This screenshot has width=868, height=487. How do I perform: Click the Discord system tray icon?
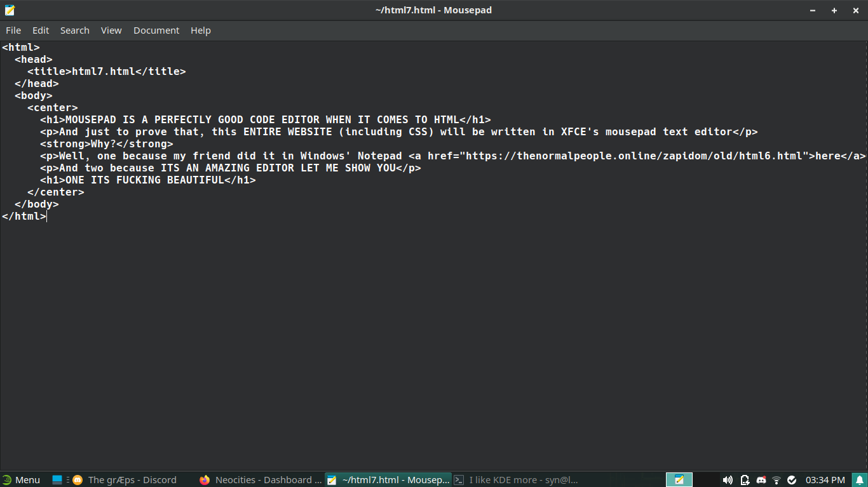(761, 480)
